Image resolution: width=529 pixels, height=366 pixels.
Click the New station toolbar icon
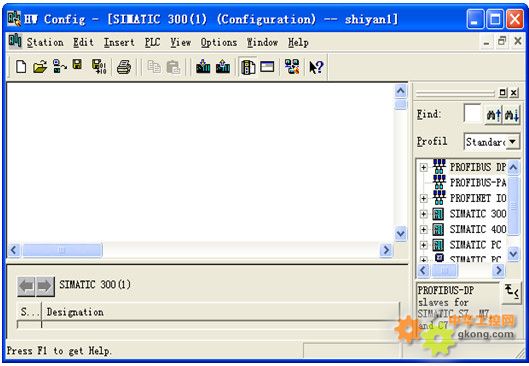21,67
